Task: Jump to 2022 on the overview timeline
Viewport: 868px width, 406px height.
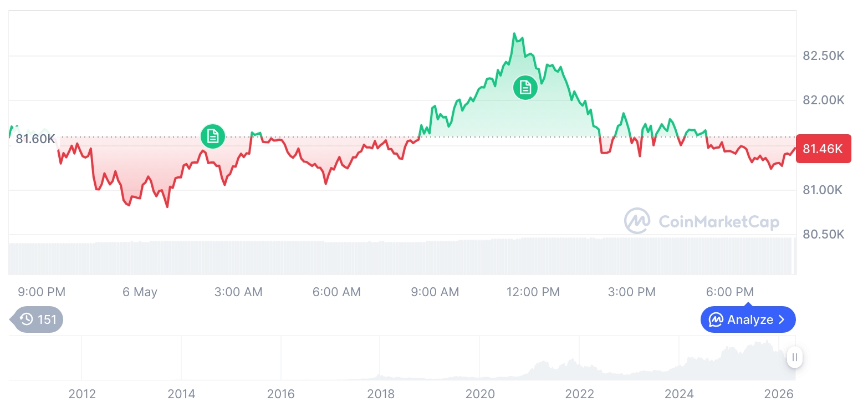Action: 580,394
